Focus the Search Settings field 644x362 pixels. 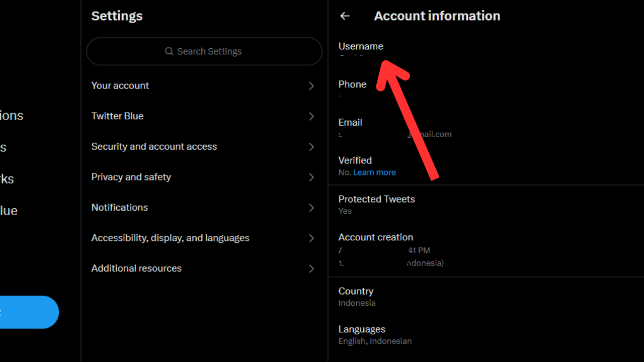pos(204,51)
